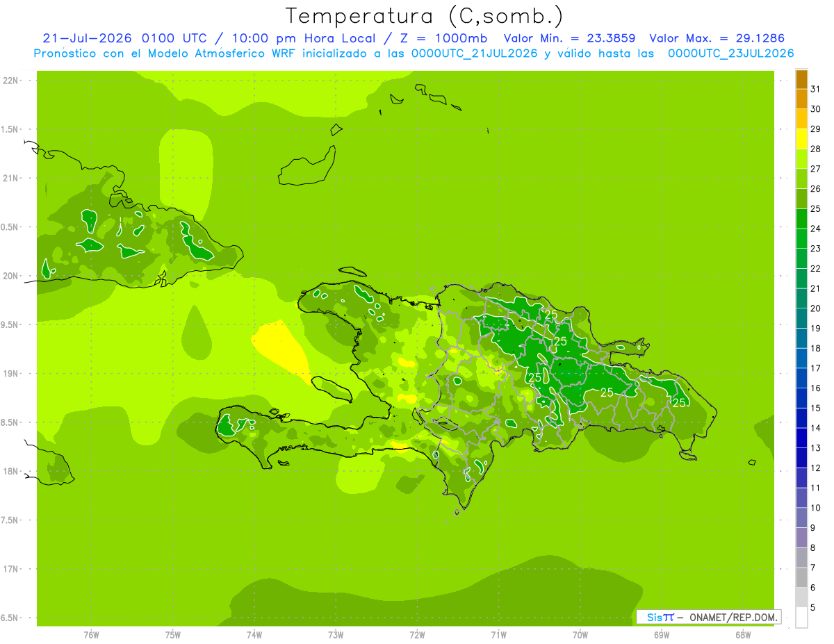Click the yellow warm patch in sea west of Haiti
The width and height of the screenshot is (834, 644).
(x=281, y=351)
